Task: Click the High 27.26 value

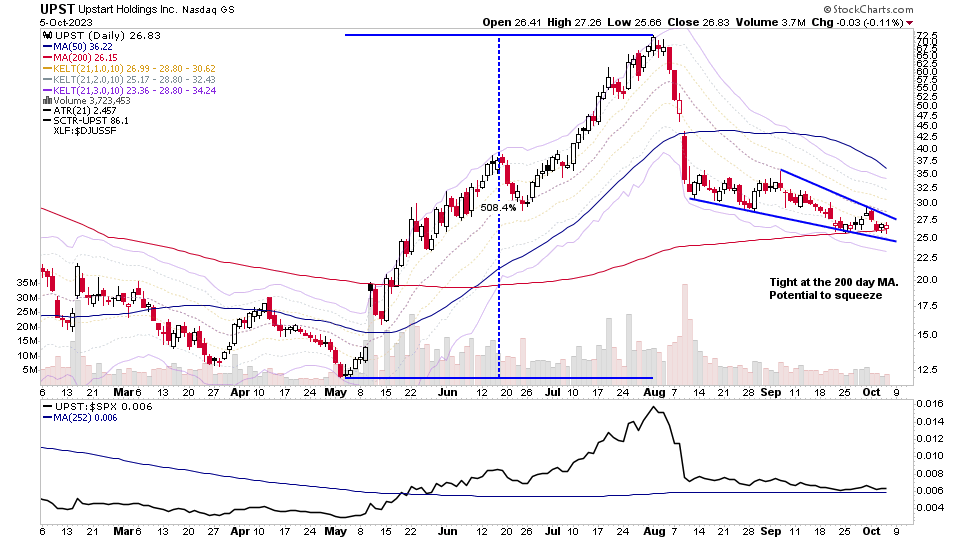Action: 574,23
